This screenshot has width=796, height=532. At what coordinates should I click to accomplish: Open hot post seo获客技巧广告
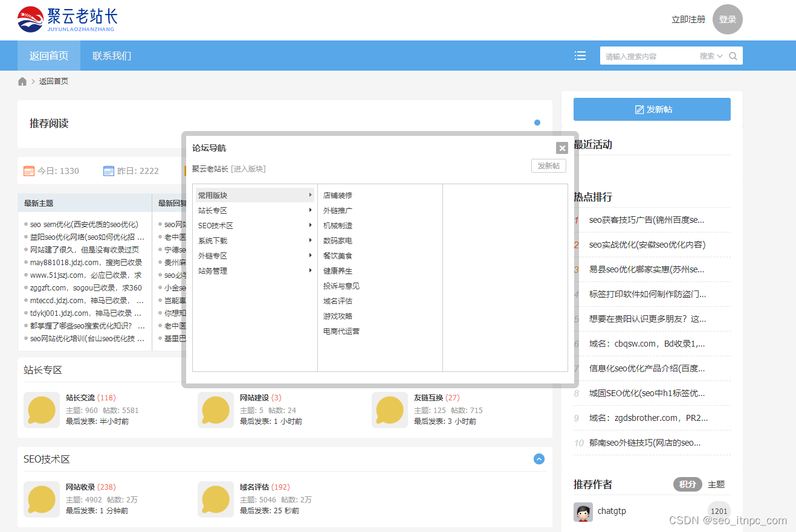point(647,220)
